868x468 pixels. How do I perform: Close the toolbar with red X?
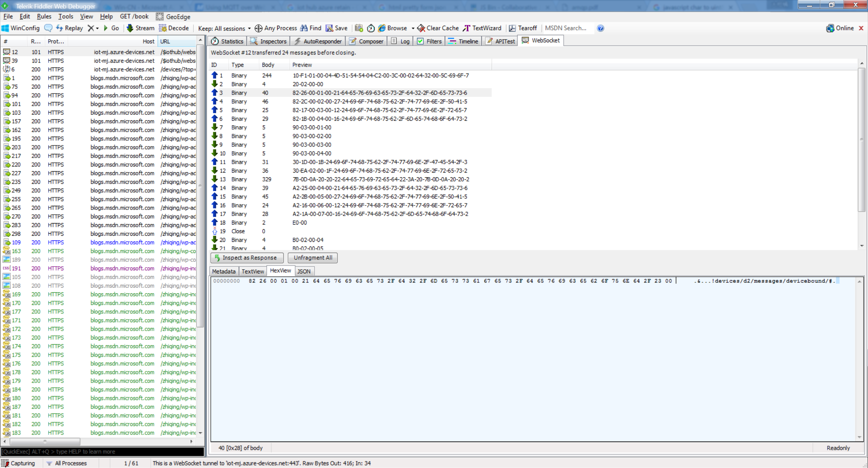861,28
